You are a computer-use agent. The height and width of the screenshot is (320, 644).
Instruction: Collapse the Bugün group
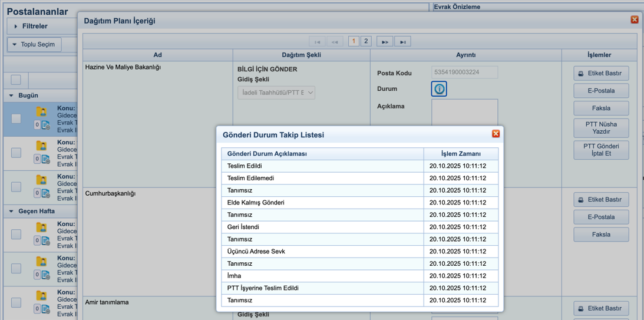[11, 95]
